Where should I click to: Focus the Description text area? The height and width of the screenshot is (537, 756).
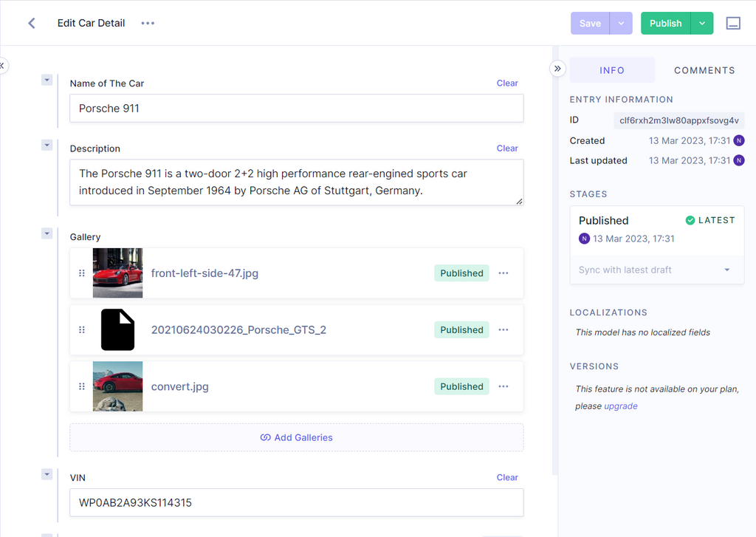coord(297,182)
